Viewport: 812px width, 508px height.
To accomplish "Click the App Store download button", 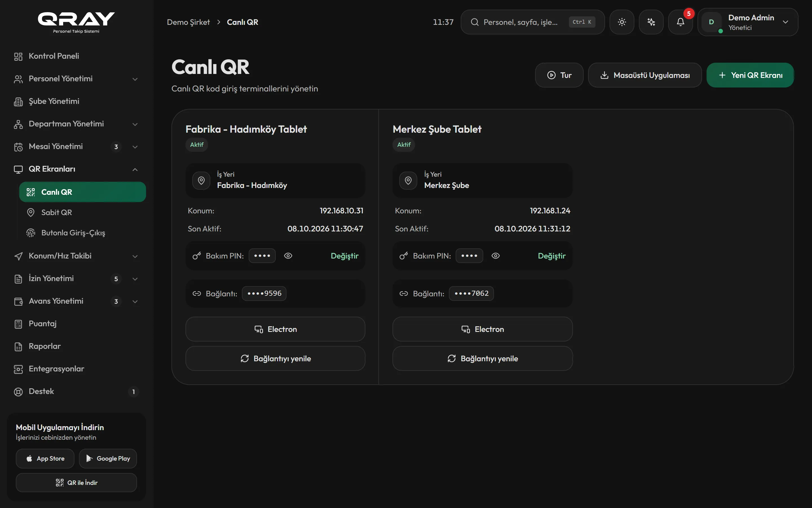I will (45, 459).
